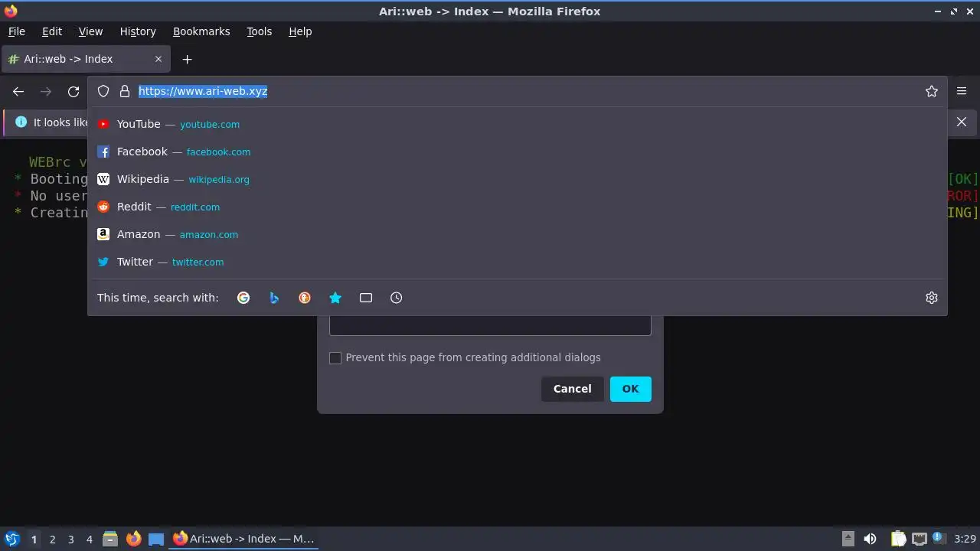Search History via the clock icon
The image size is (980, 551).
click(x=397, y=298)
